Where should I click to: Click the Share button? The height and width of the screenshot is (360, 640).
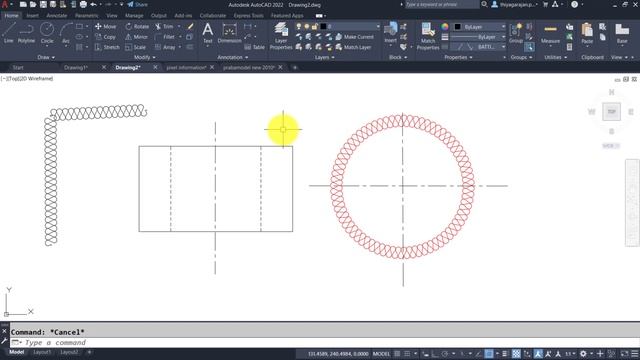138,4
